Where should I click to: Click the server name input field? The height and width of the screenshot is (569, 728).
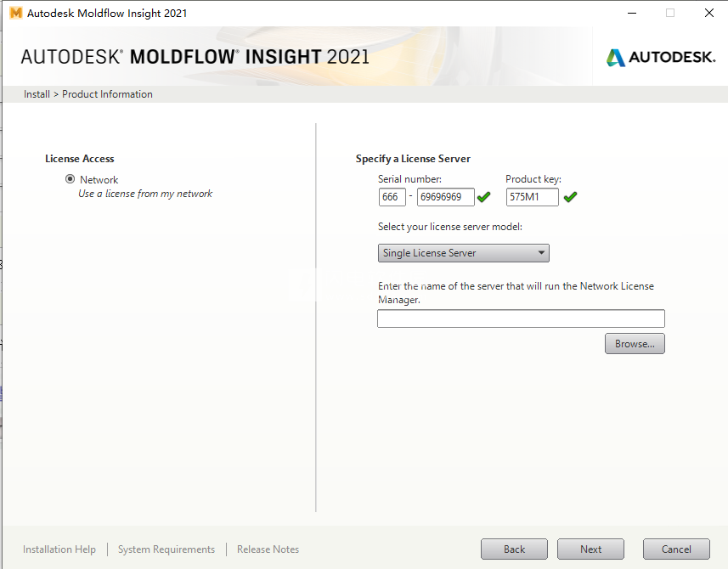(521, 318)
